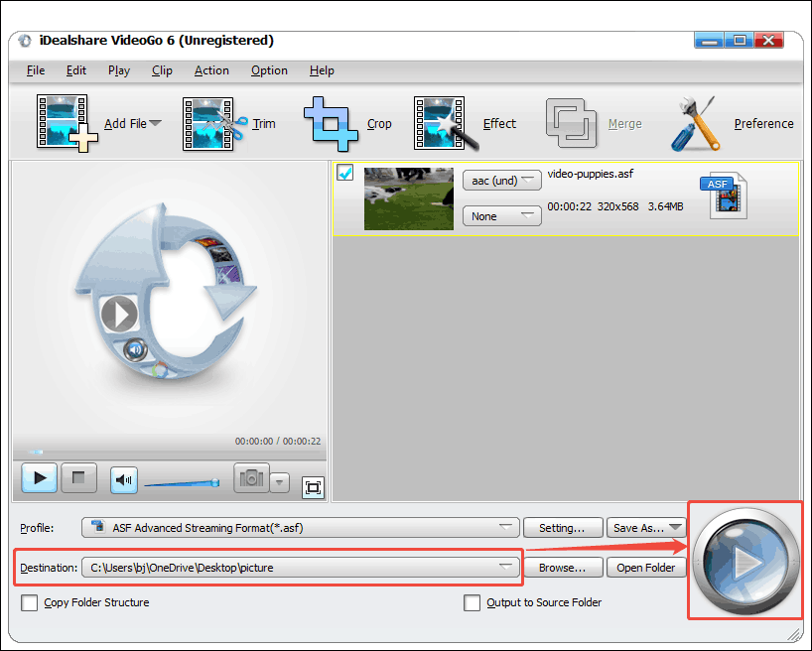Check Output to Source Folder
812x651 pixels.
point(472,602)
